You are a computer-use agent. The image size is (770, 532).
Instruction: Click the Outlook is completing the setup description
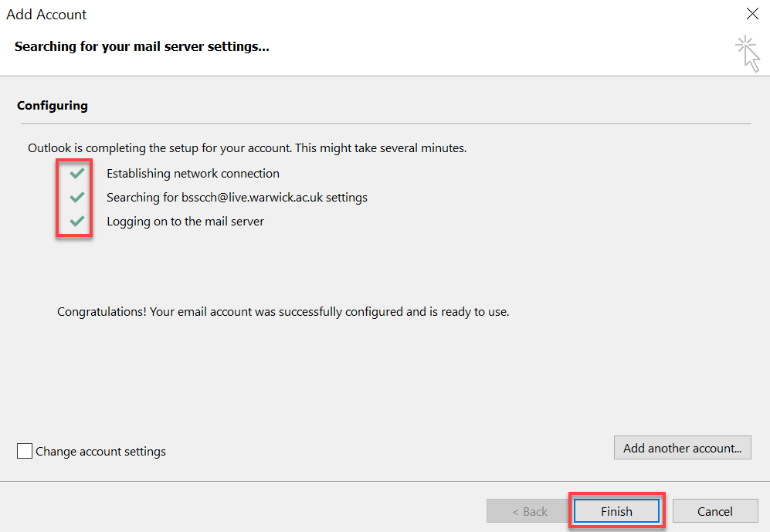(247, 147)
